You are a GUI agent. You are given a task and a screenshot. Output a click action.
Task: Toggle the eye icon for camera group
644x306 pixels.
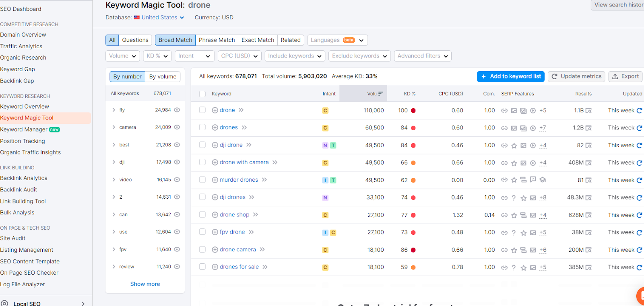[177, 127]
